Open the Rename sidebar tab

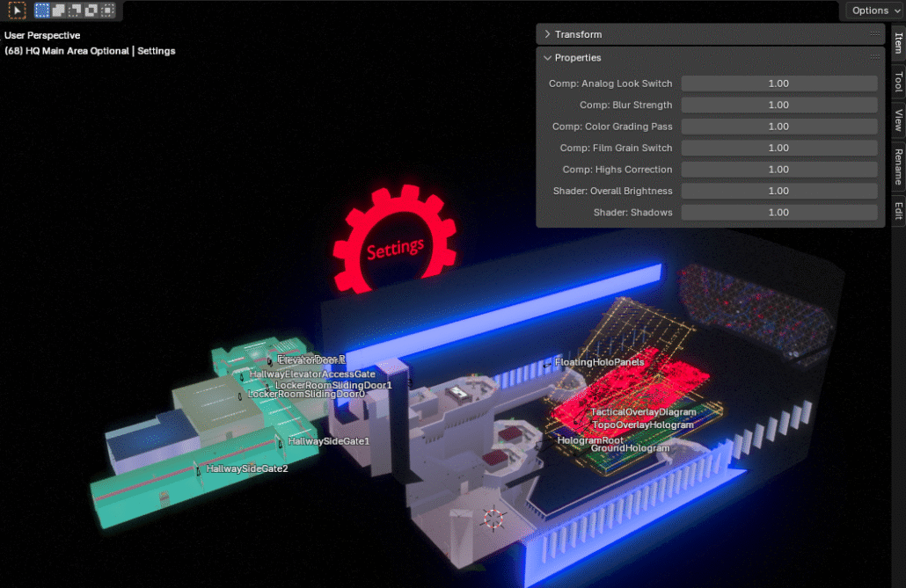[898, 165]
